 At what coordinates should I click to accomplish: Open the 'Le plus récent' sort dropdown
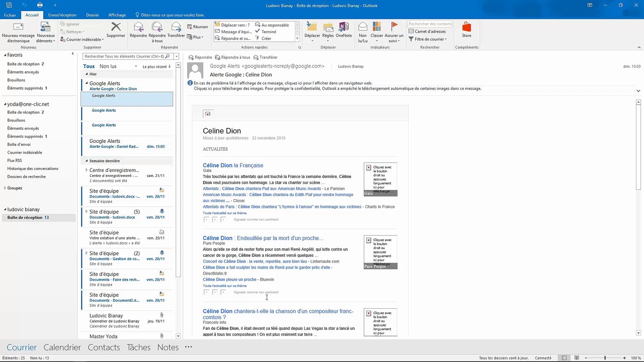click(x=156, y=66)
